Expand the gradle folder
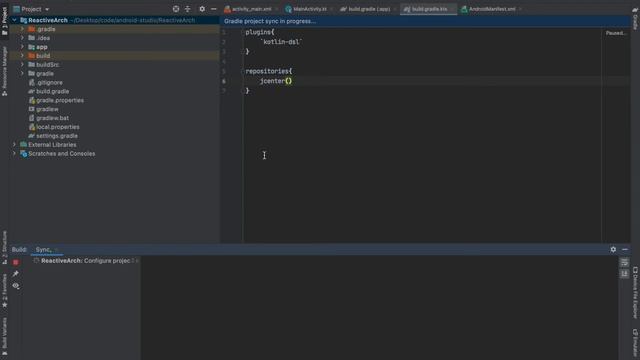Viewport: 640px width, 360px height. [x=22, y=73]
